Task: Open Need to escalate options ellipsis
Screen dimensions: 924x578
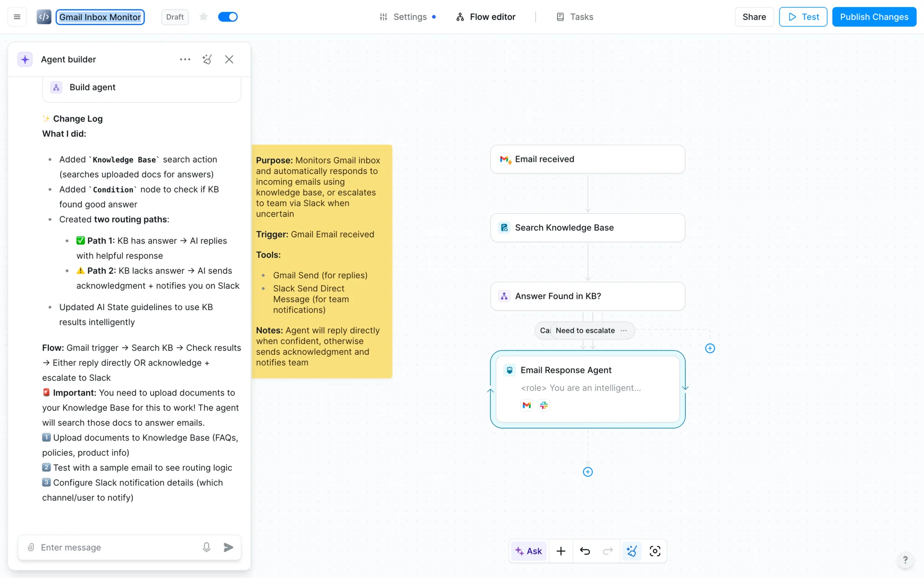Action: click(624, 330)
